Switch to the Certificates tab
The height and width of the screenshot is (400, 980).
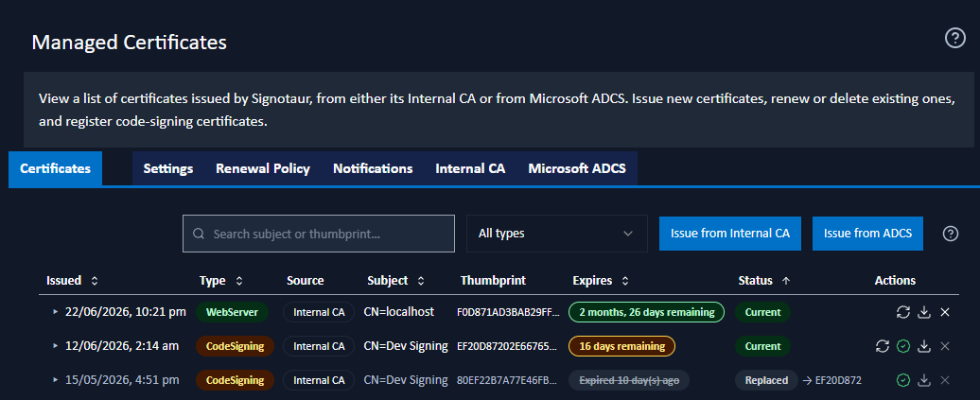tap(56, 168)
